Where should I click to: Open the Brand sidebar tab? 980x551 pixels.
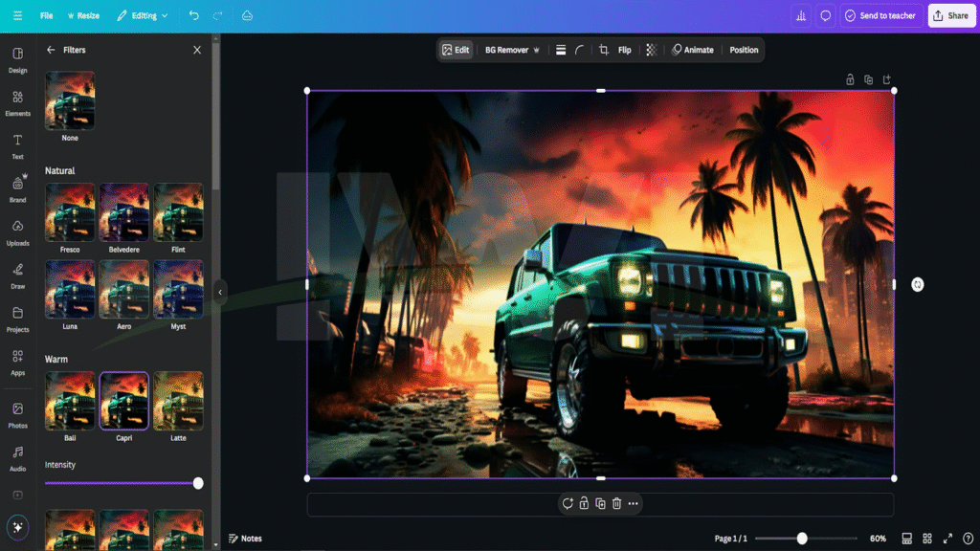click(17, 189)
